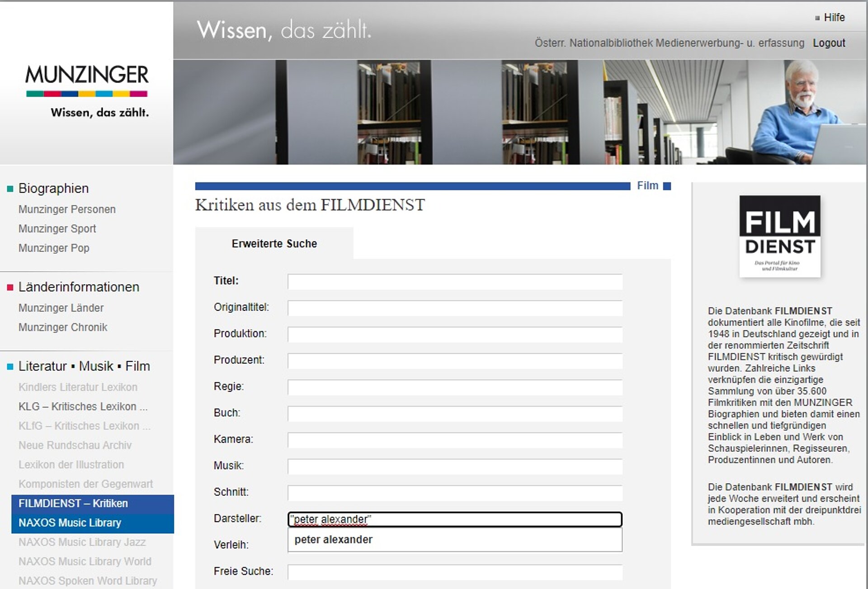Click the FILMDIENST logo image

pos(780,236)
